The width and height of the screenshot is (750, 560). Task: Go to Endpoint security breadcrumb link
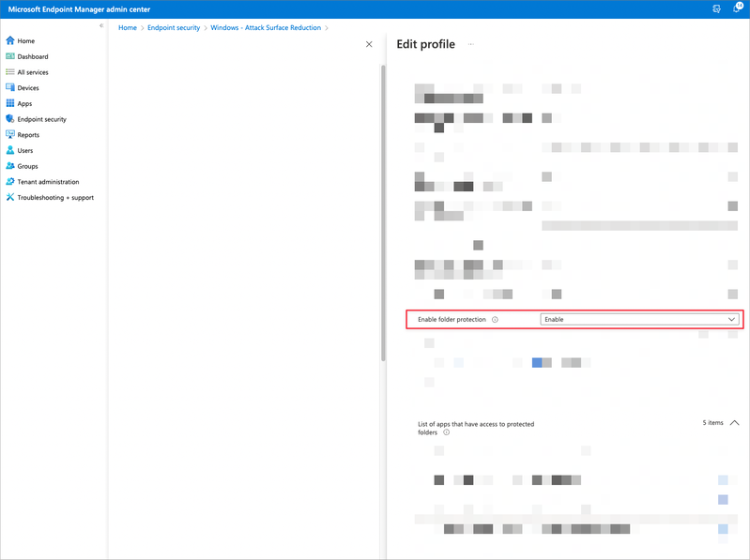174,28
